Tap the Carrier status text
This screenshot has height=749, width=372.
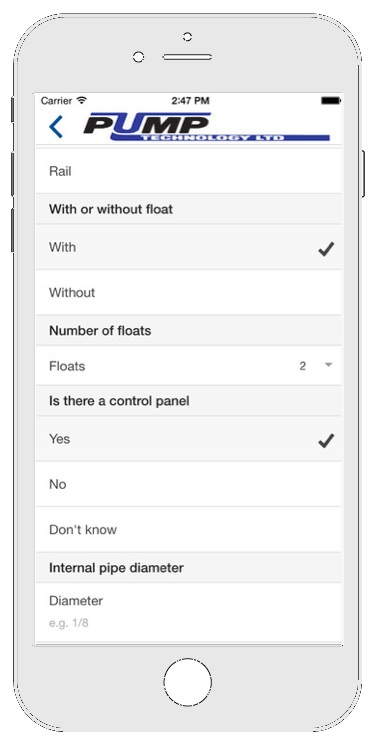tap(56, 101)
